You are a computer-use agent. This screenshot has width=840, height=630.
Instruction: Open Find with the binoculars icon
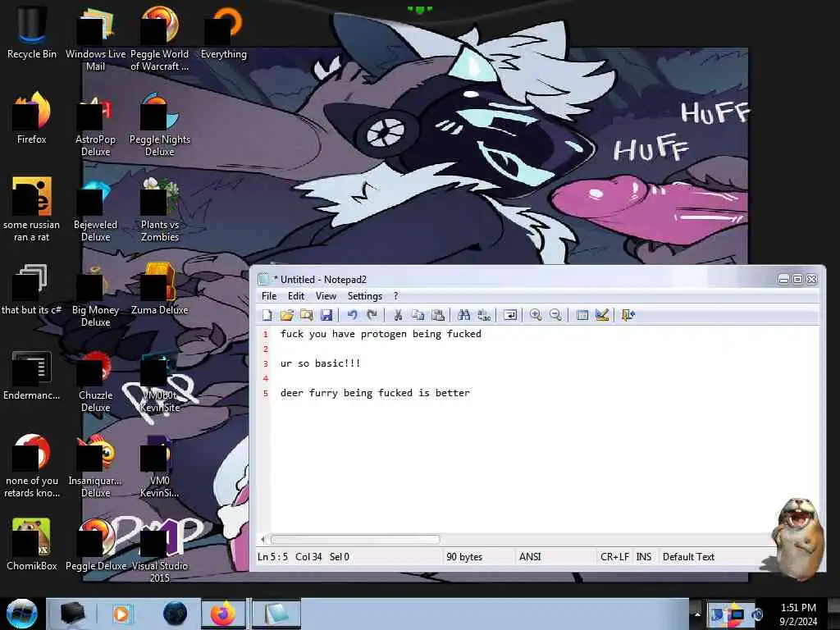pyautogui.click(x=464, y=315)
